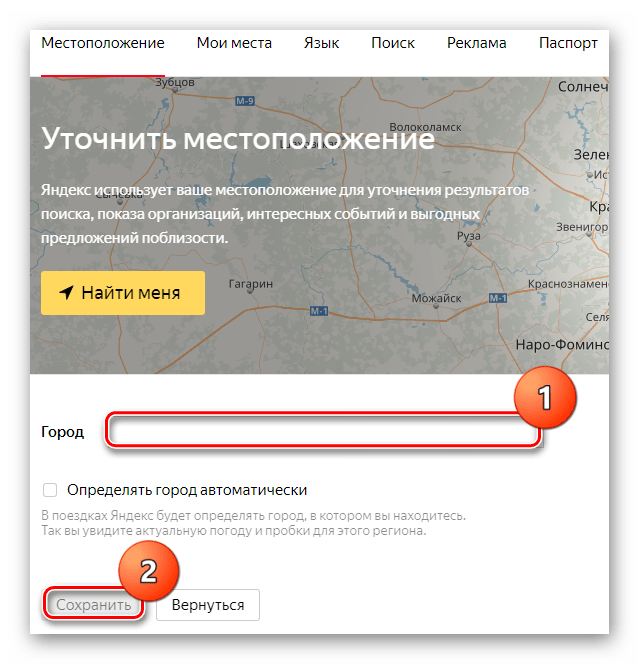This screenshot has height=669, width=639.
Task: Open the Язык tab
Action: click(x=321, y=43)
